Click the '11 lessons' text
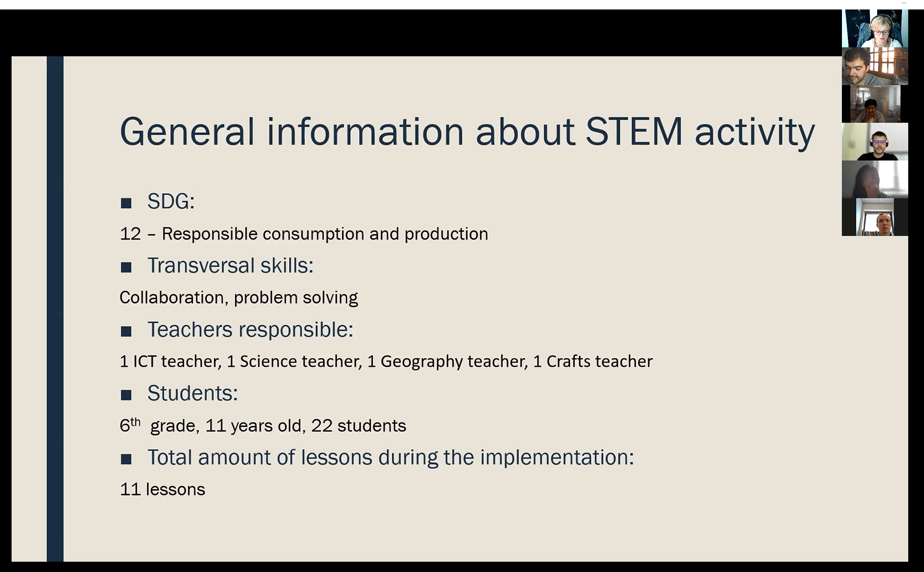924x572 pixels. pyautogui.click(x=163, y=489)
